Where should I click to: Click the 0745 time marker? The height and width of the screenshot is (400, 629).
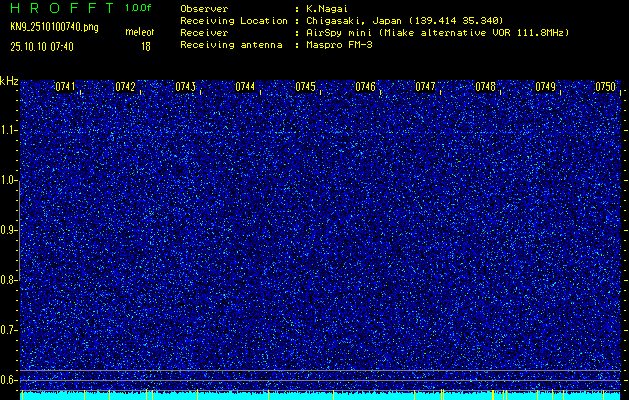(305, 87)
